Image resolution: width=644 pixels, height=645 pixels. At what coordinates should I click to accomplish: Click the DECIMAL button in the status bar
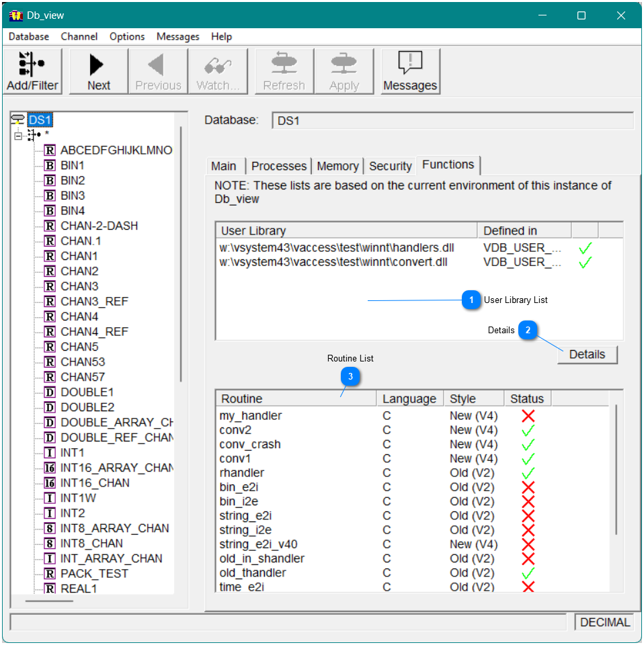[604, 622]
